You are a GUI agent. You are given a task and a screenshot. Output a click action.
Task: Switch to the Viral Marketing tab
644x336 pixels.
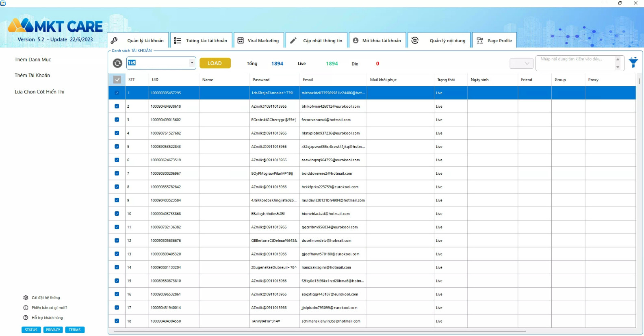click(259, 40)
